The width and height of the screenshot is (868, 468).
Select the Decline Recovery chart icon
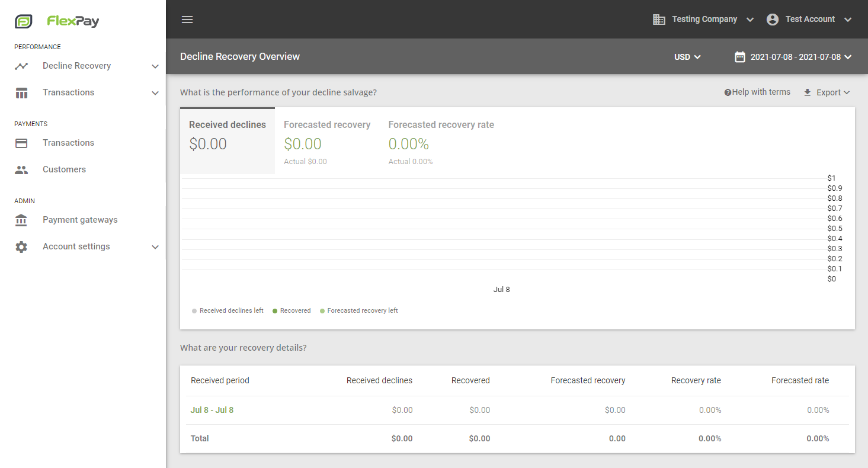pyautogui.click(x=21, y=66)
